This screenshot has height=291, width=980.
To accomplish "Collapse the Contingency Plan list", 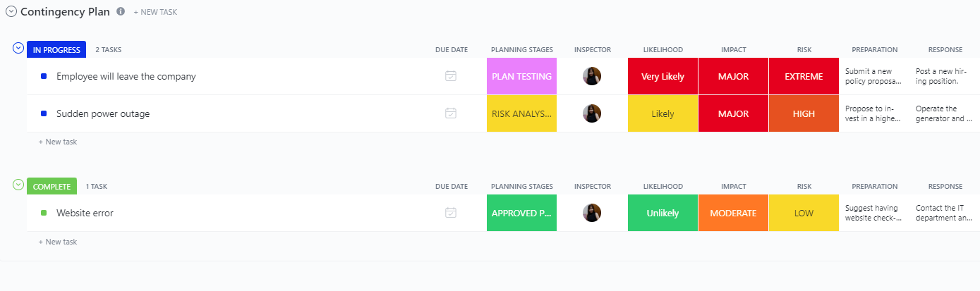I will (11, 12).
